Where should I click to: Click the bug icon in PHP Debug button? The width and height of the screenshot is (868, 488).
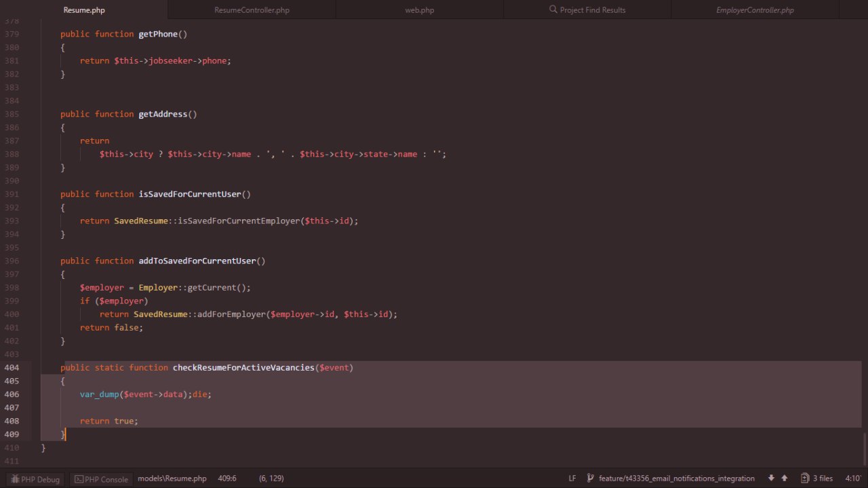[14, 479]
